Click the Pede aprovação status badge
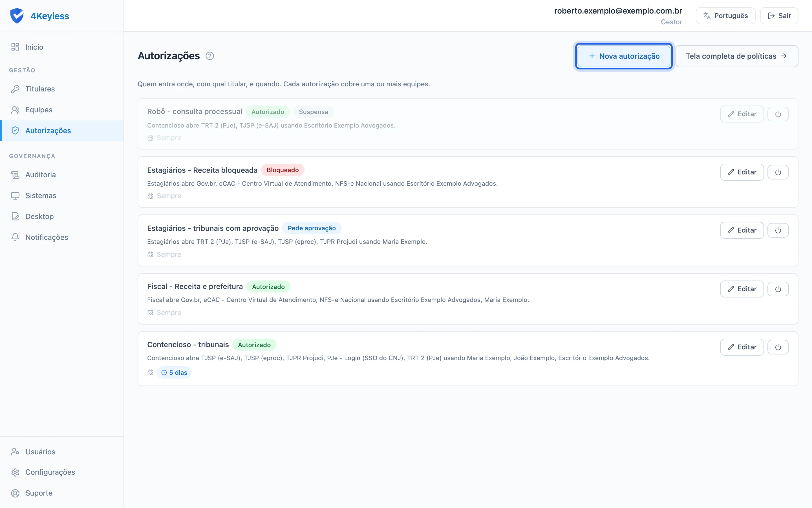This screenshot has width=812, height=508. pyautogui.click(x=312, y=228)
